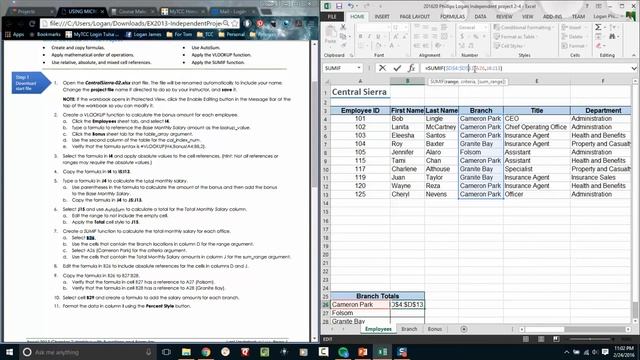Bookmark this page with the star icon

[x=234, y=24]
